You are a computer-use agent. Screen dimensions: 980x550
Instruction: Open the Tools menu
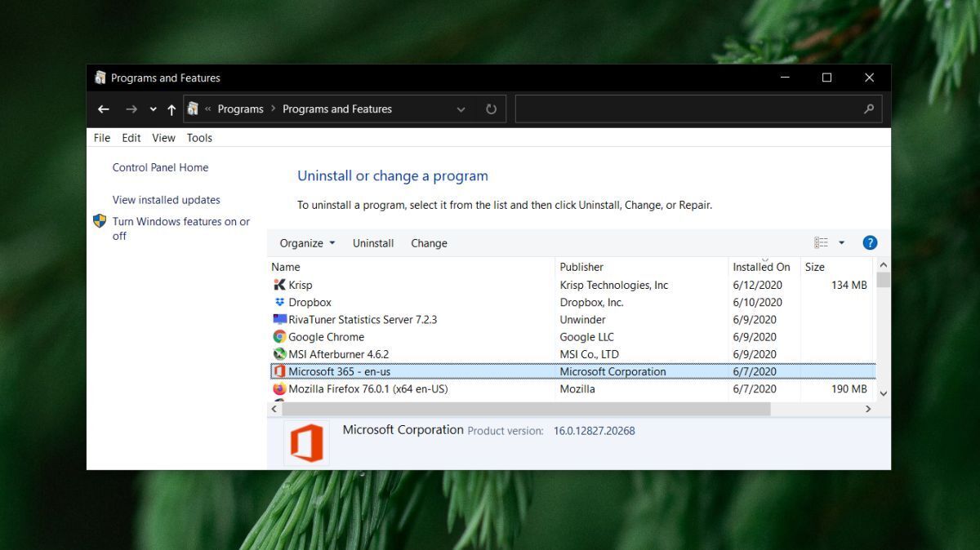tap(199, 138)
